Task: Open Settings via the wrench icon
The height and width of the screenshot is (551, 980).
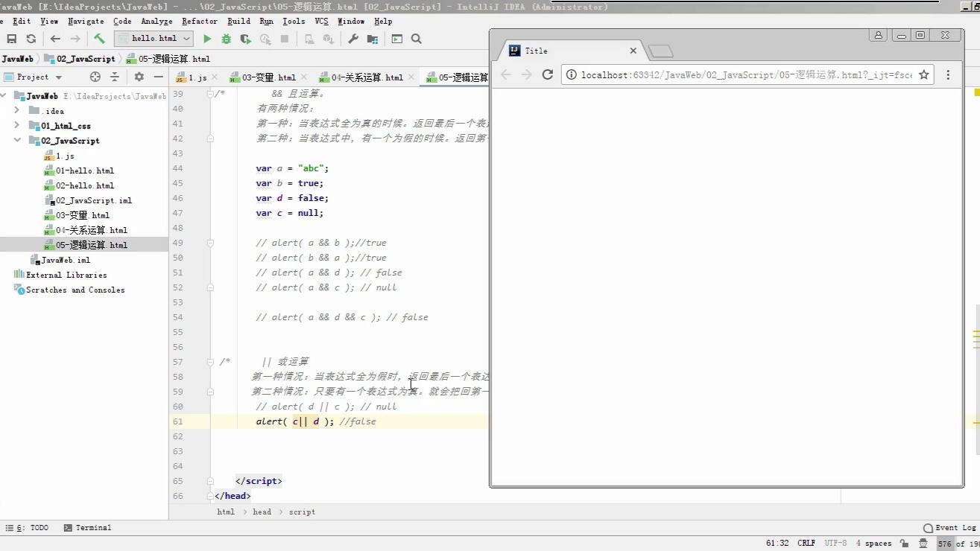Action: pos(353,39)
